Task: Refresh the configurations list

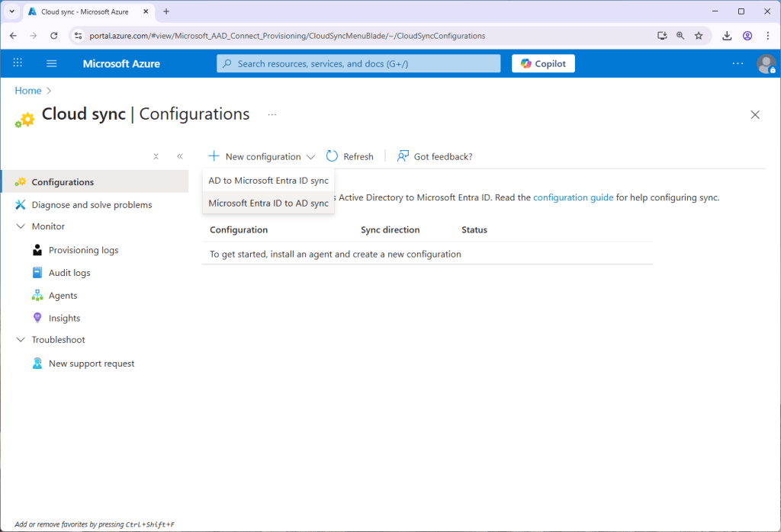Action: point(350,156)
